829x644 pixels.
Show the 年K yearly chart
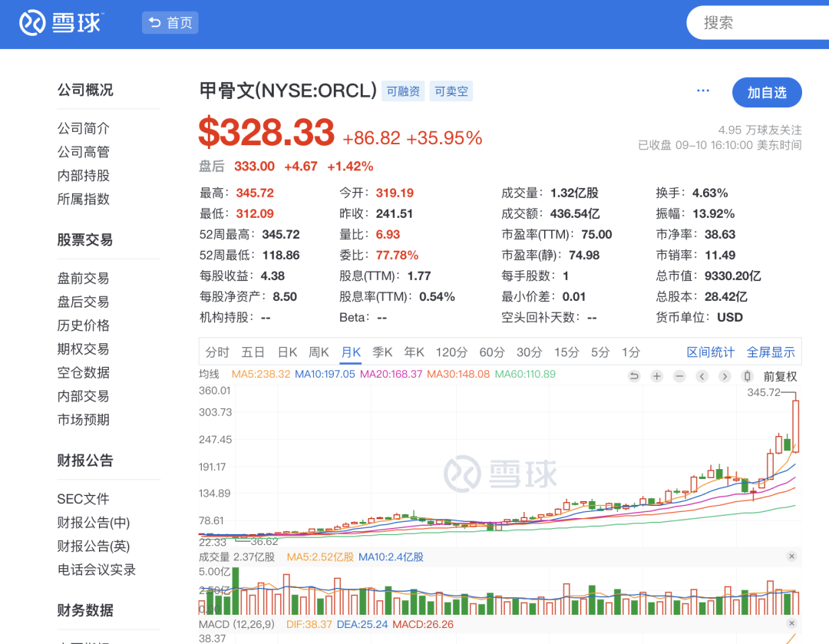click(414, 352)
